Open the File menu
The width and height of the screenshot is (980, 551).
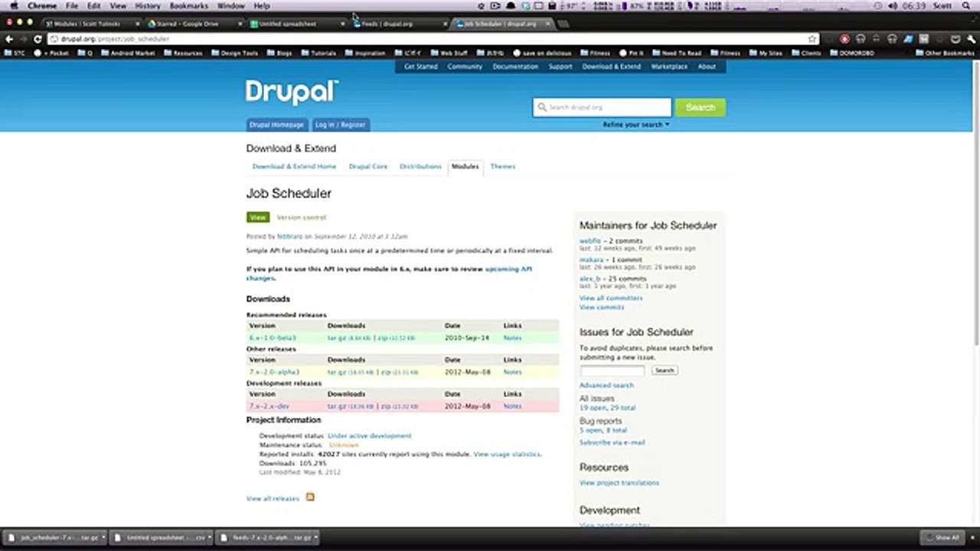(71, 5)
